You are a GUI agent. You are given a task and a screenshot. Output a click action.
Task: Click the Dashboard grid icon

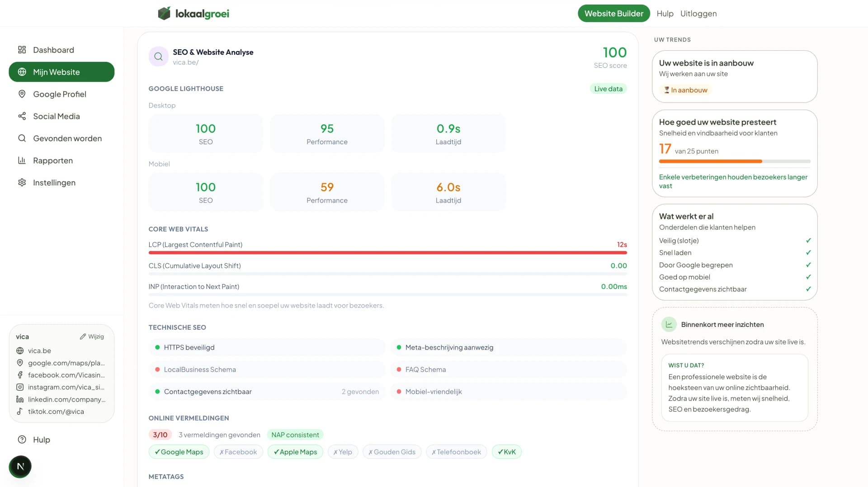click(22, 50)
